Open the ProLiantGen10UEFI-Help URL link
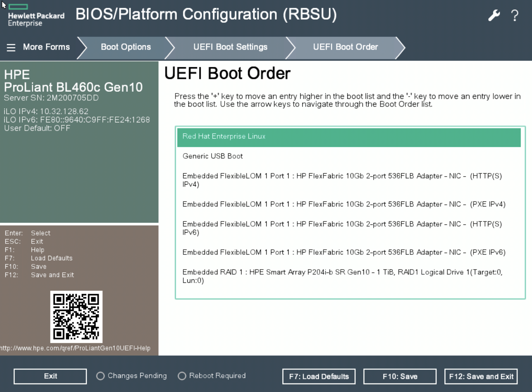Image resolution: width=532 pixels, height=392 pixels. (75, 348)
